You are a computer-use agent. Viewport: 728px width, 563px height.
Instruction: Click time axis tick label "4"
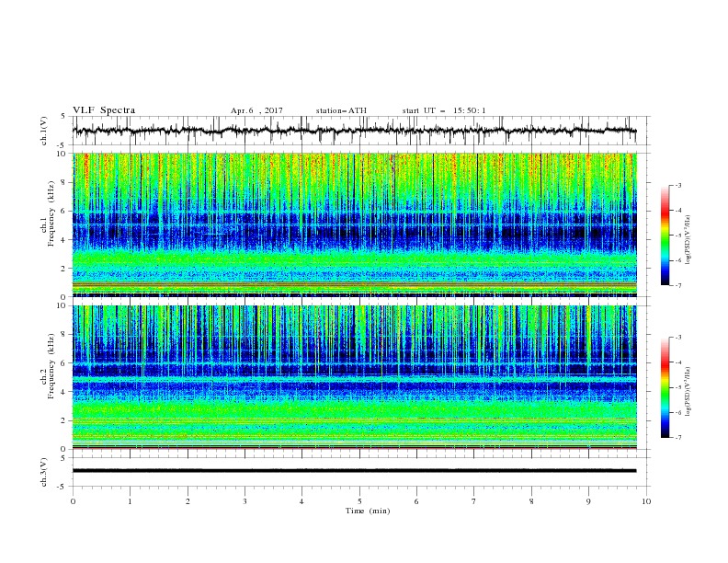point(301,501)
